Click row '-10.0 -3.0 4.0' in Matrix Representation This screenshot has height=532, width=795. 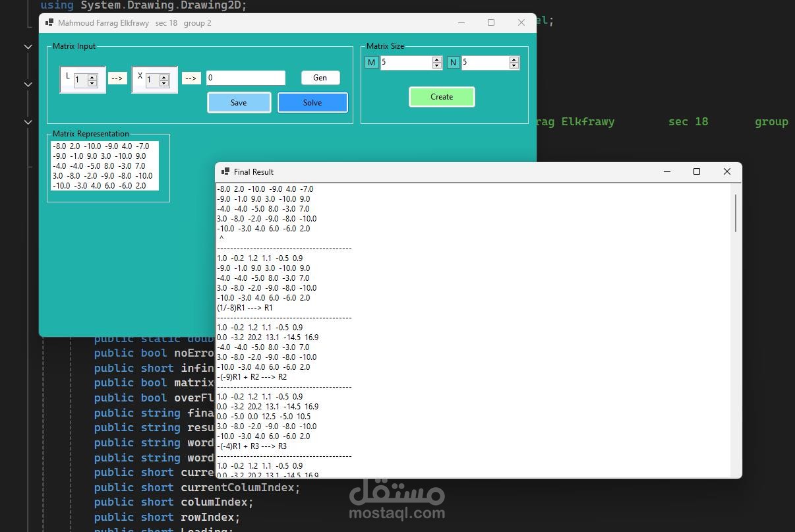(x=99, y=186)
